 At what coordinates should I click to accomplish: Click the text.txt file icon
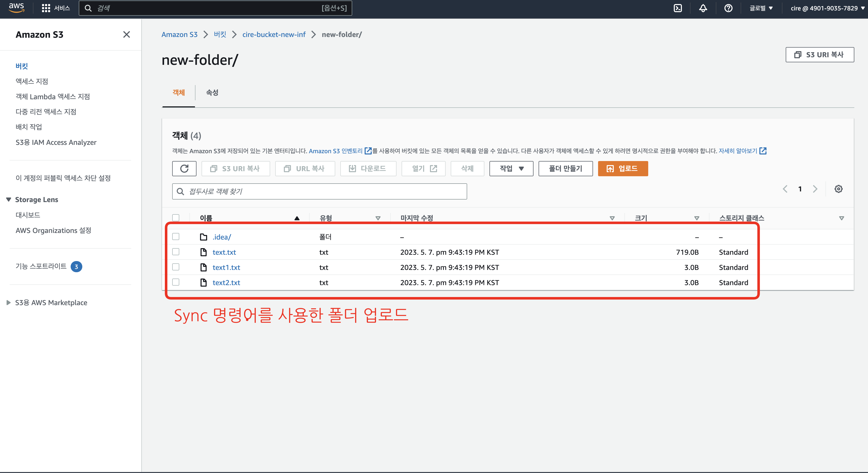[x=204, y=252]
